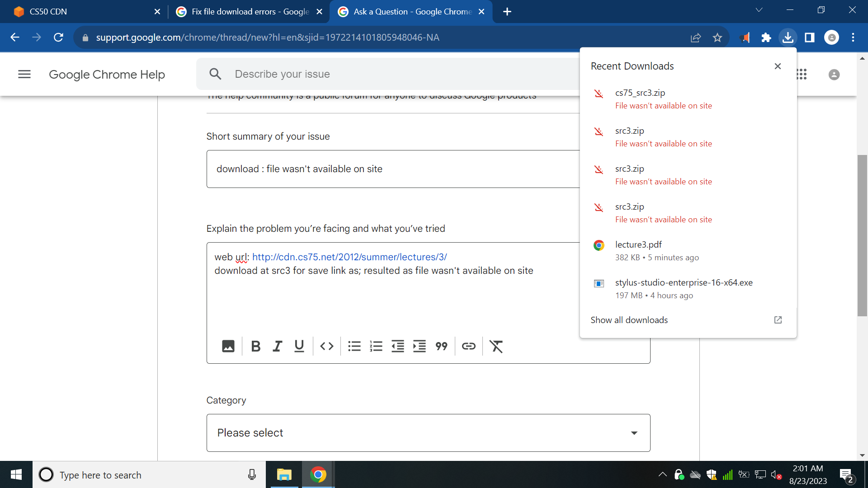Scroll down in the downloads panel
This screenshot has height=488, width=868.
628,319
